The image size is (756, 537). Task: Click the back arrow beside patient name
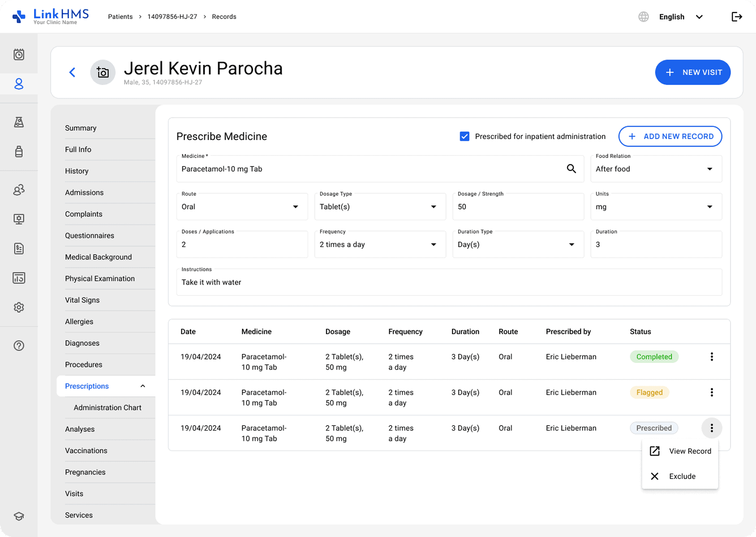(72, 72)
